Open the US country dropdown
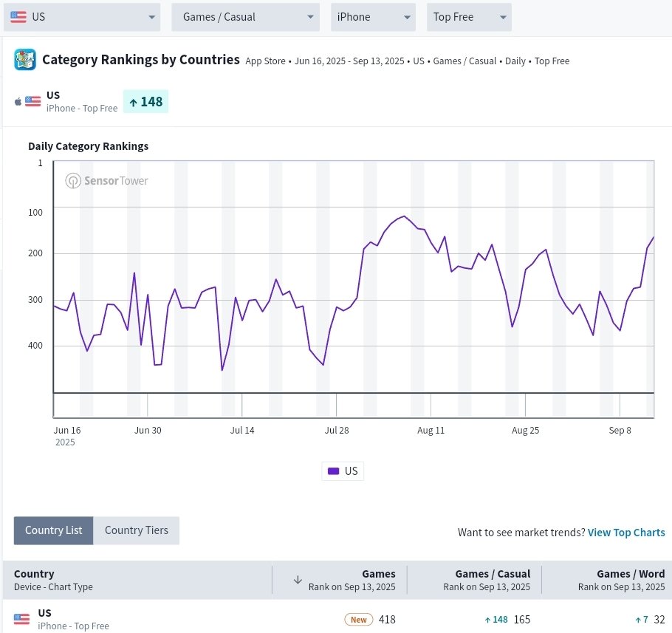The height and width of the screenshot is (633, 672). (82, 17)
